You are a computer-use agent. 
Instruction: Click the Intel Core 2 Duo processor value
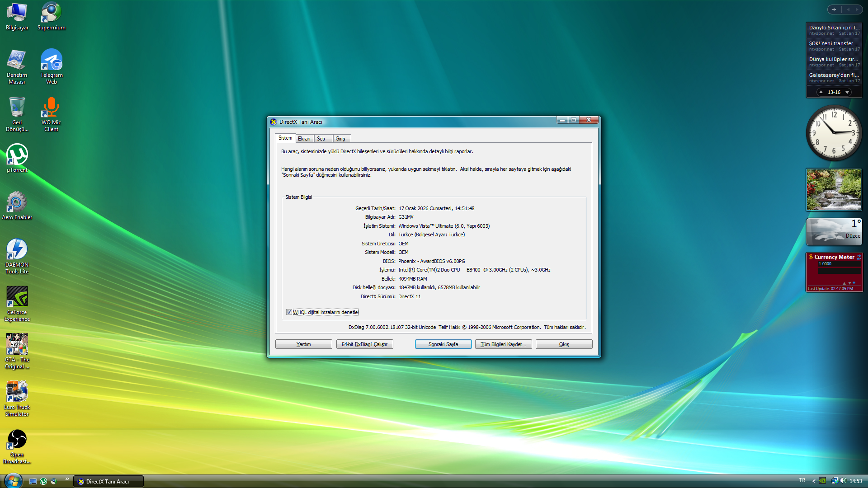474,270
